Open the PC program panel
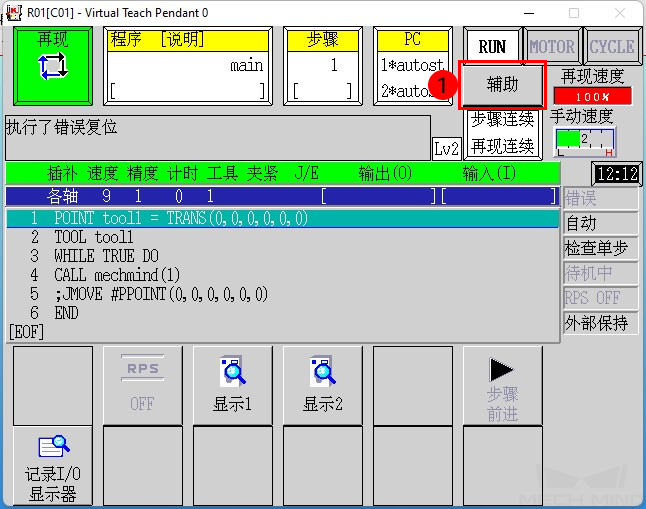 pyautogui.click(x=412, y=66)
